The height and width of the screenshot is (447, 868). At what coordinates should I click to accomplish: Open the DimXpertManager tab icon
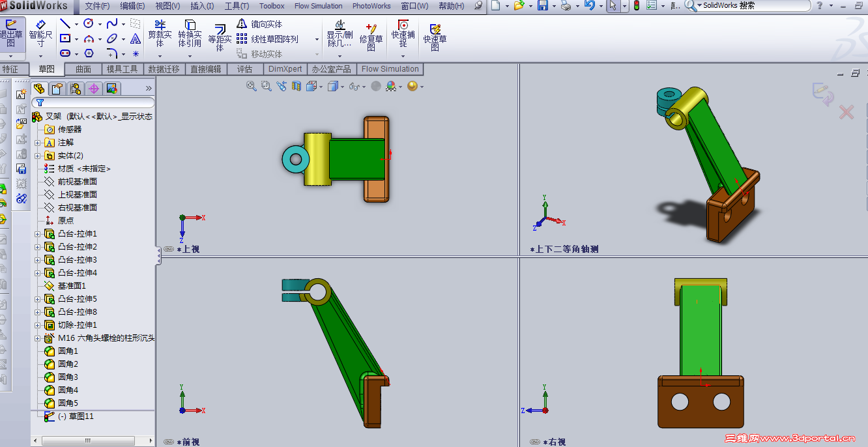94,89
